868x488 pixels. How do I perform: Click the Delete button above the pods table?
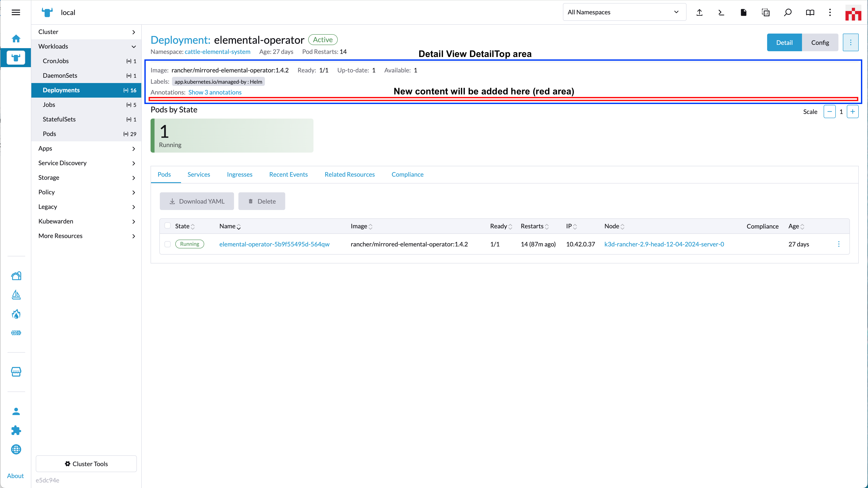262,201
